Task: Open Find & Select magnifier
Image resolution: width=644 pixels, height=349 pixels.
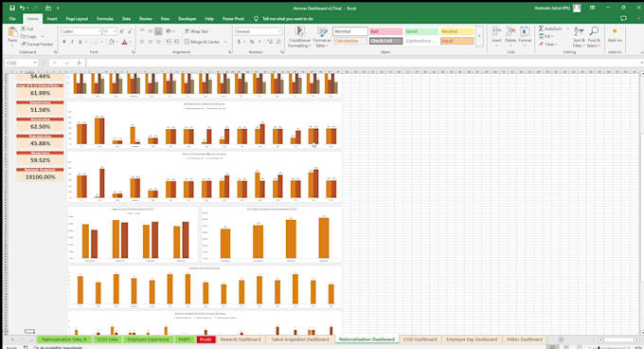Action: (594, 37)
